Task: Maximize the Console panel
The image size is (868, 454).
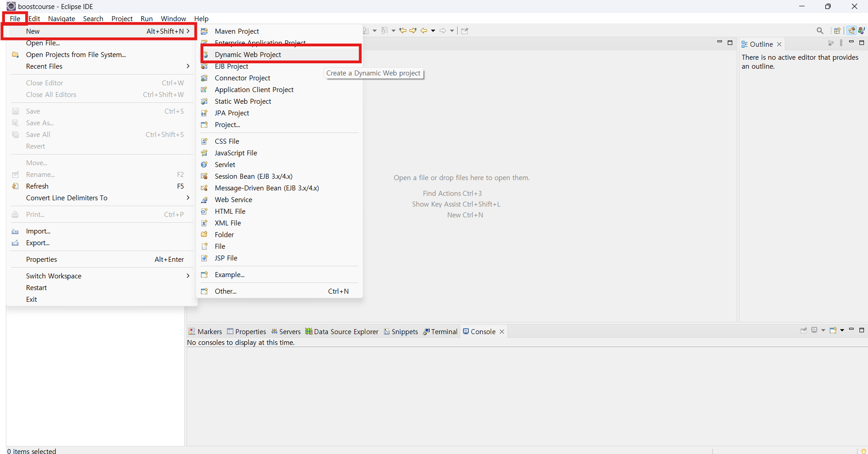Action: (862, 330)
